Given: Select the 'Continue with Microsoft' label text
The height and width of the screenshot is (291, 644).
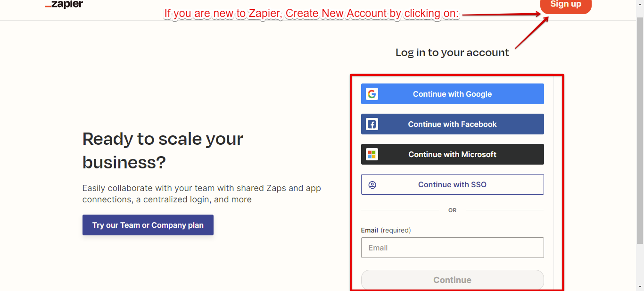Looking at the screenshot, I should tap(452, 154).
